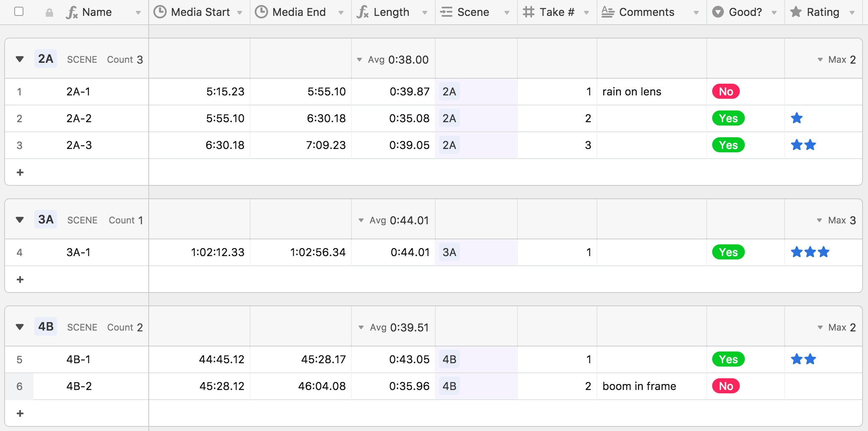868x431 pixels.
Task: Select the 4B-2 name cell
Action: [91, 386]
